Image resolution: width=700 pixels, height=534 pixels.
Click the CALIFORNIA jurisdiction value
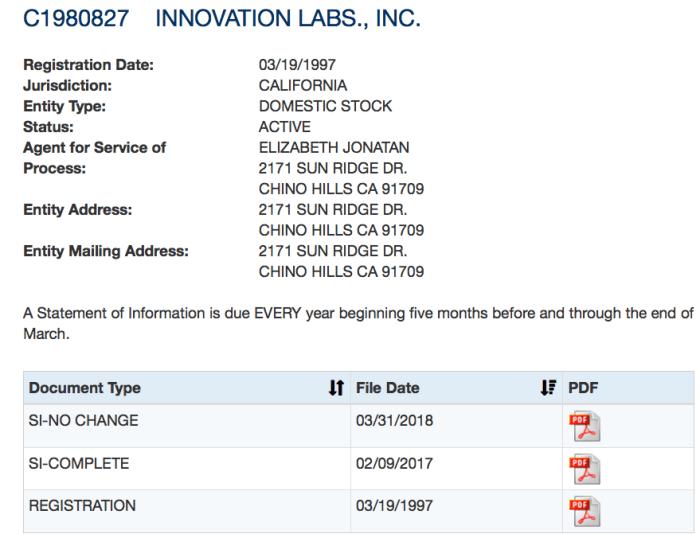click(x=303, y=86)
